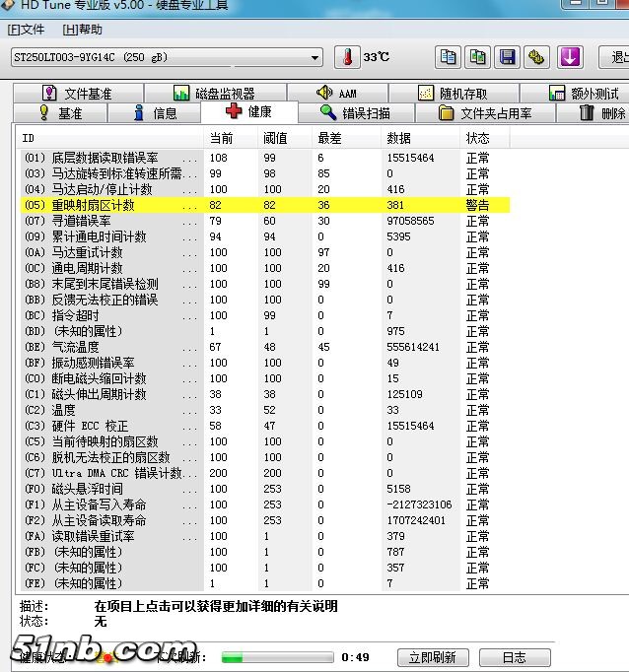Click the floppy disk save icon
629x672 pixels.
[508, 57]
